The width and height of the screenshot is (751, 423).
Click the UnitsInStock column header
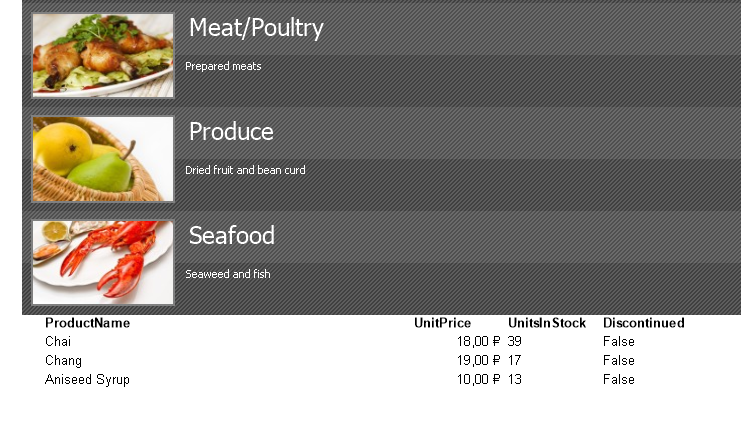pyautogui.click(x=547, y=323)
